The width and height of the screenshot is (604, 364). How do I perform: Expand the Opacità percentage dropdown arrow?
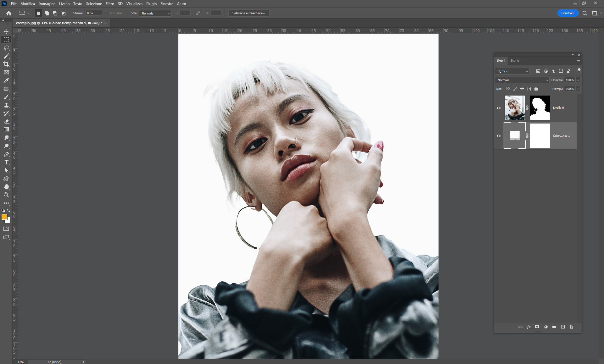pos(578,80)
